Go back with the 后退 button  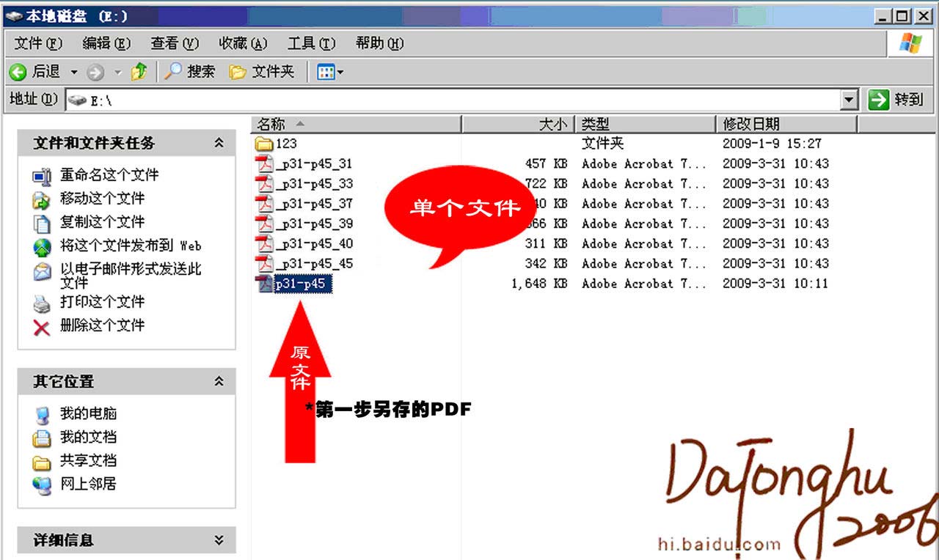click(x=34, y=72)
